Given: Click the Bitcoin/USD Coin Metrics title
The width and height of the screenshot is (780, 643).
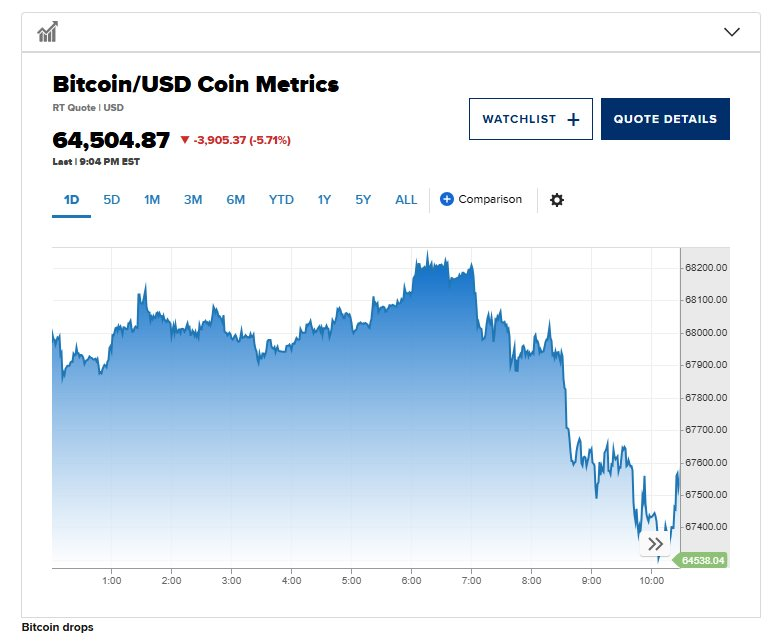Looking at the screenshot, I should [x=195, y=84].
